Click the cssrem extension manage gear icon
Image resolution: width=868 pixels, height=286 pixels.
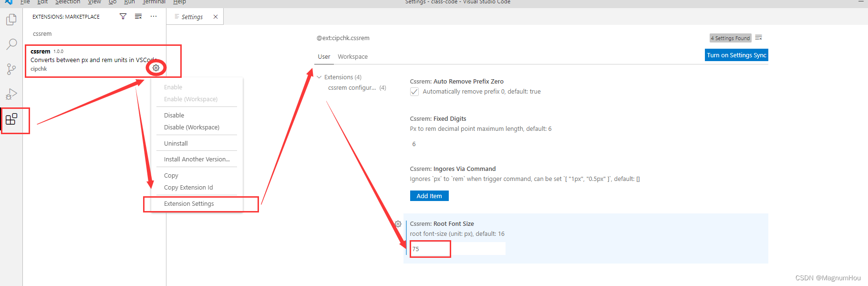[156, 68]
